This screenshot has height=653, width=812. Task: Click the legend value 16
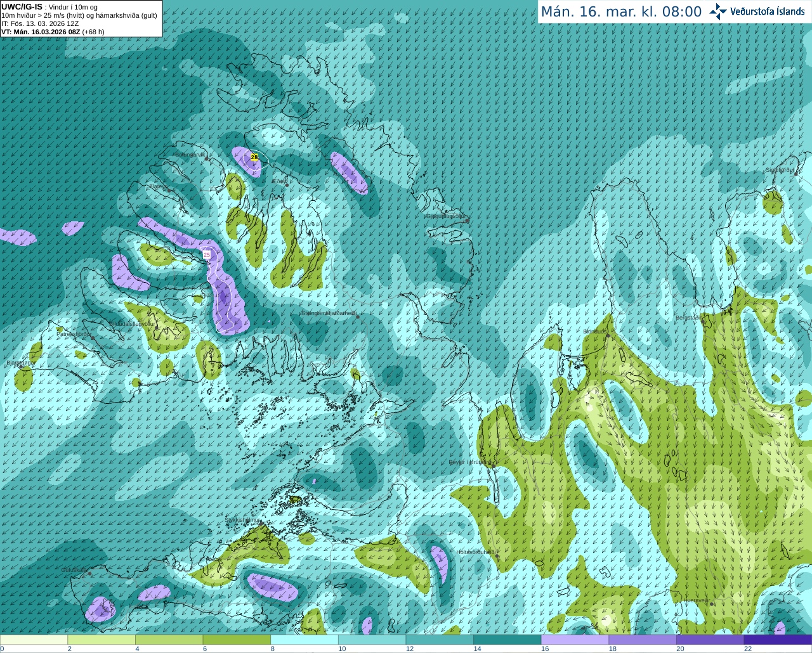(x=545, y=649)
